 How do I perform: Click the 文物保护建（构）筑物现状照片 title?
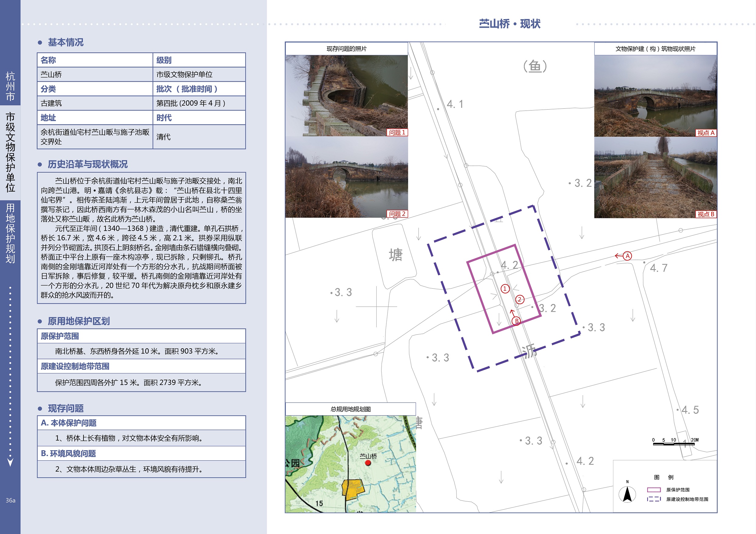point(655,49)
